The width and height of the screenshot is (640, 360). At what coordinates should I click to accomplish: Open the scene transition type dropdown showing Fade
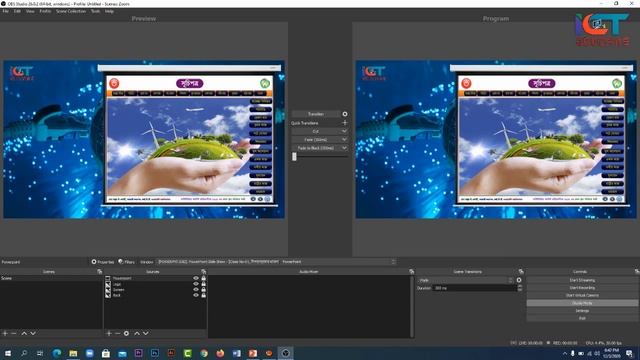[x=465, y=280]
